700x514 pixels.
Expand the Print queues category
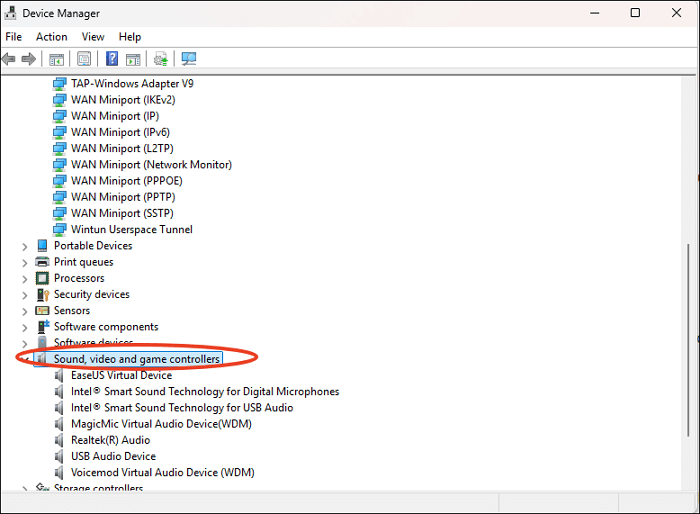tap(25, 263)
